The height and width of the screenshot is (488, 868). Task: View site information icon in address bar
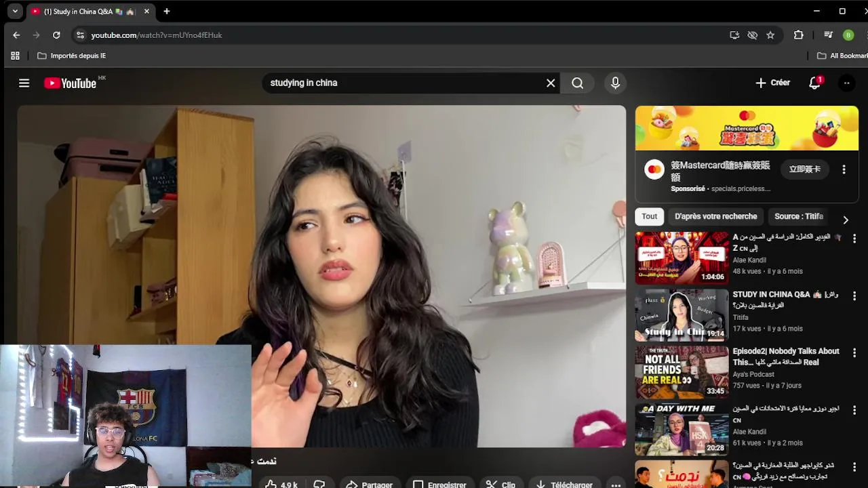click(x=80, y=35)
